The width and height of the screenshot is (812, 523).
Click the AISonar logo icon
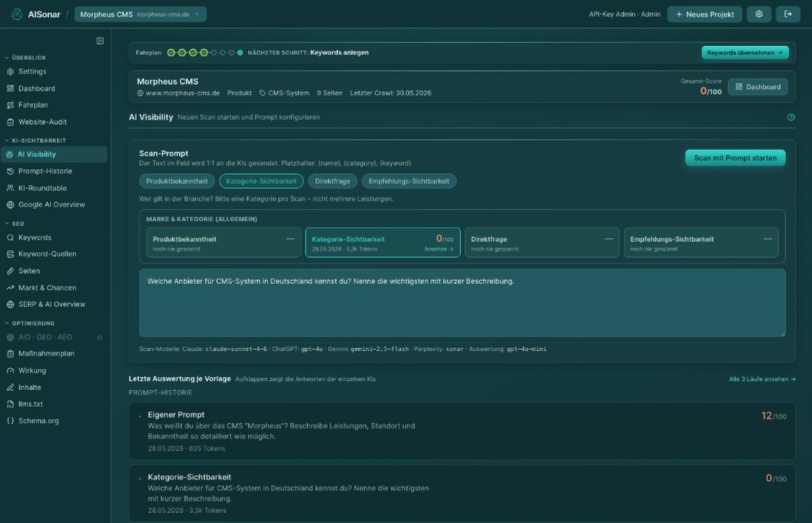[x=17, y=14]
